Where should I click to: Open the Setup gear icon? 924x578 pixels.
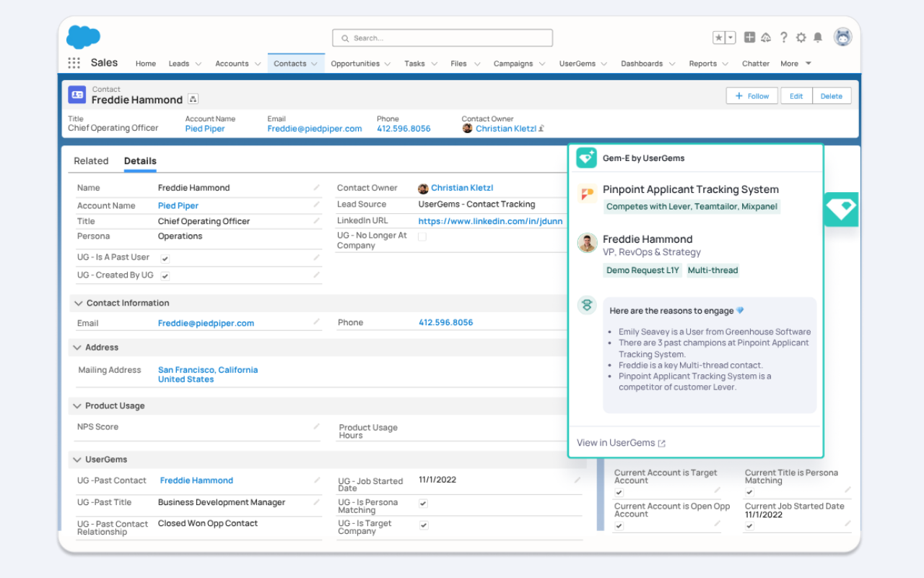click(x=801, y=38)
